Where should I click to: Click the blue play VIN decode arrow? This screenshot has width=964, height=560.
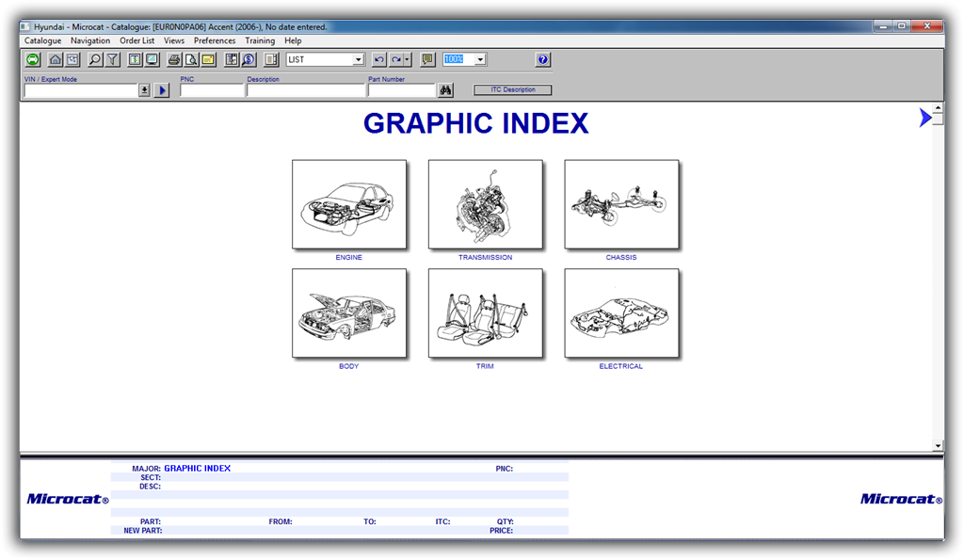click(x=162, y=90)
